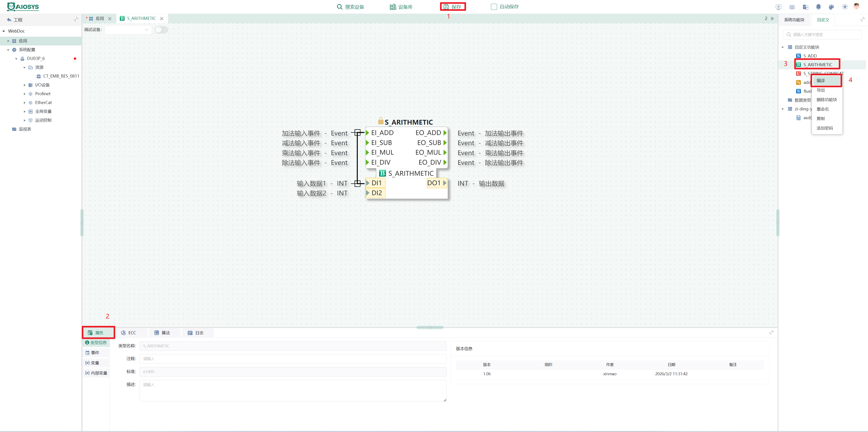Select S_ADD function block

click(x=806, y=56)
